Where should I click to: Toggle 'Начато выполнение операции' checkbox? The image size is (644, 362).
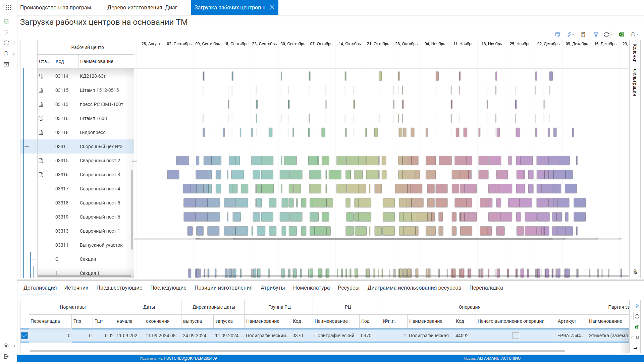coord(516,336)
